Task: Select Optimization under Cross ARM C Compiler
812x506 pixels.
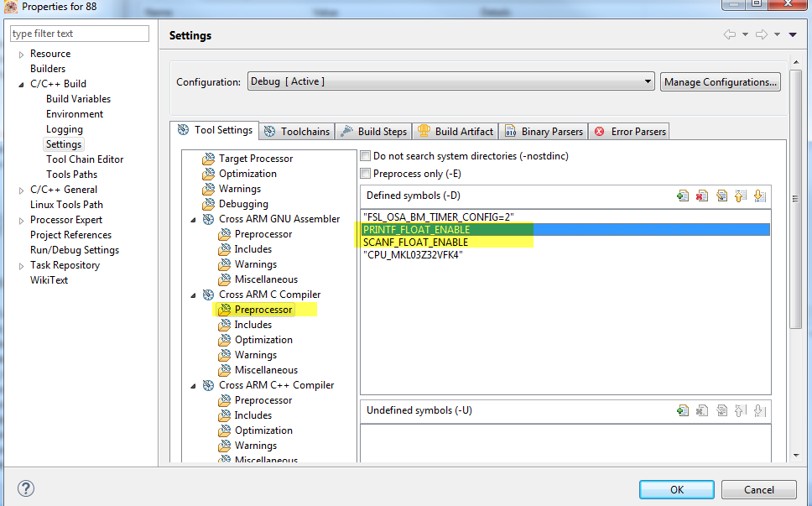Action: point(263,340)
